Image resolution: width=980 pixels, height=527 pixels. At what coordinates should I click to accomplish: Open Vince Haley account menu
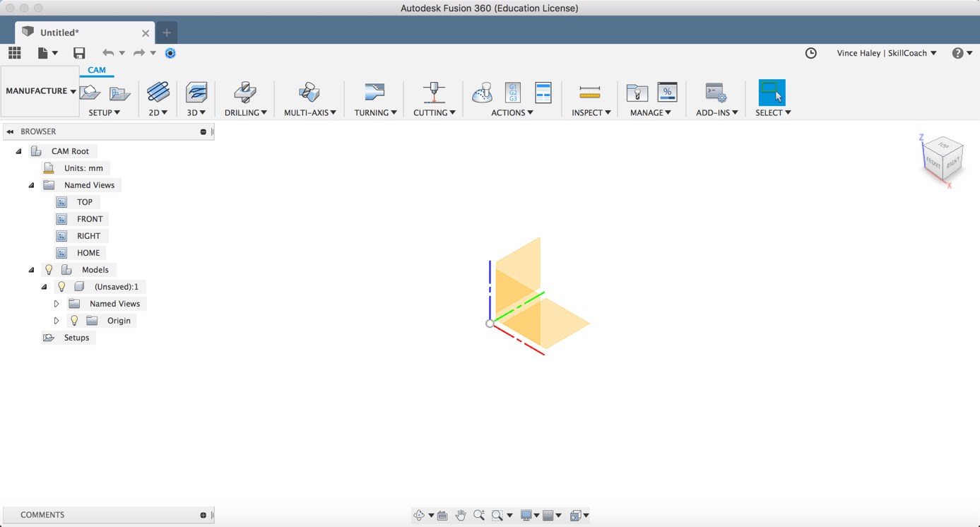(887, 53)
